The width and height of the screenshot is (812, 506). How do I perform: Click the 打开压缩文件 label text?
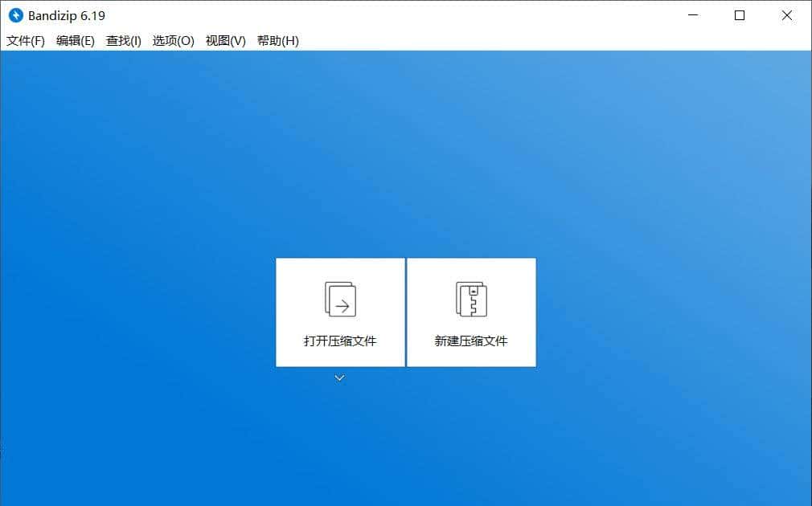(340, 341)
